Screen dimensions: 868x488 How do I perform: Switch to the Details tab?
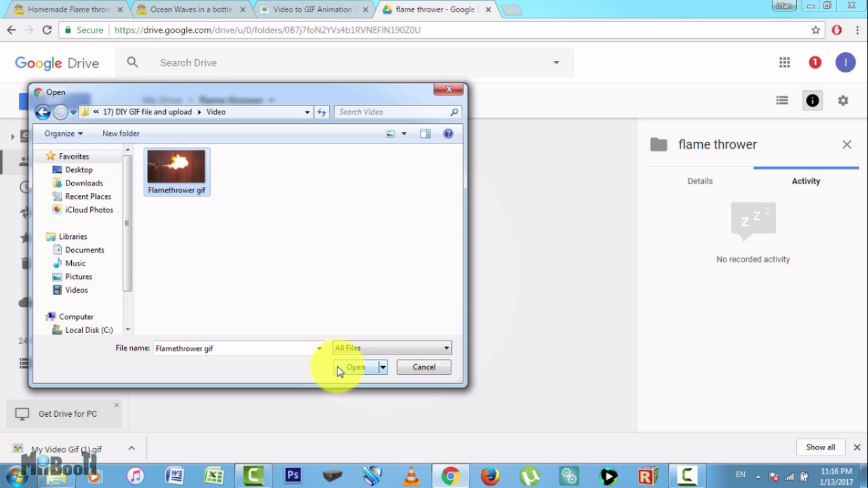[x=700, y=181]
